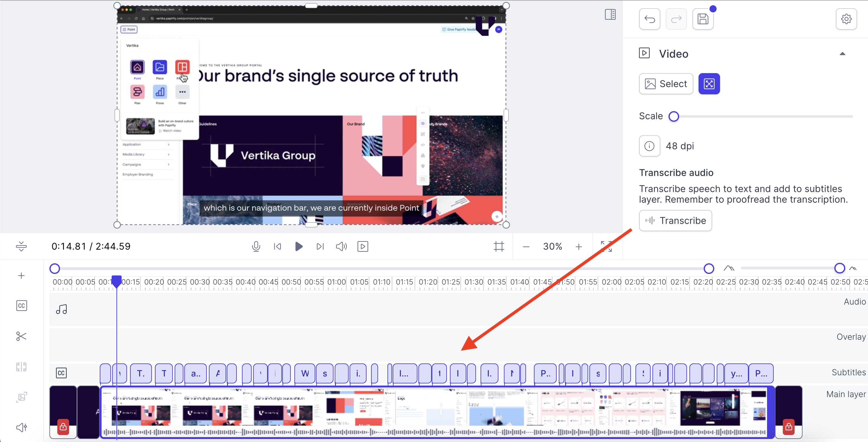Click the Main layer track label

(846, 394)
